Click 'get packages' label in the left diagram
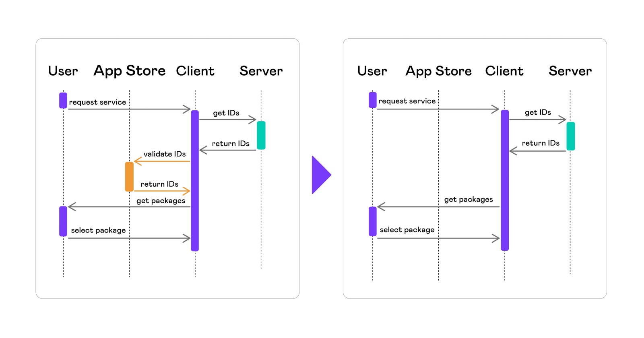This screenshot has height=338, width=644. coord(161,201)
